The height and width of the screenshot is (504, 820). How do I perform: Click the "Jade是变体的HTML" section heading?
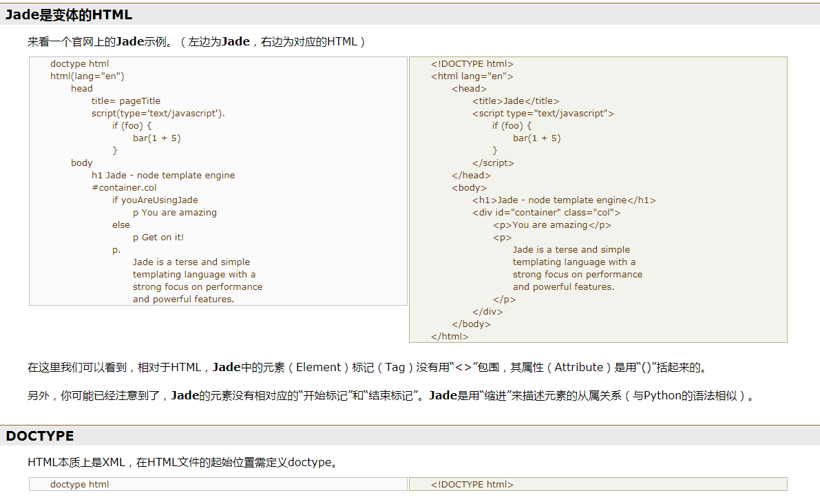point(69,14)
